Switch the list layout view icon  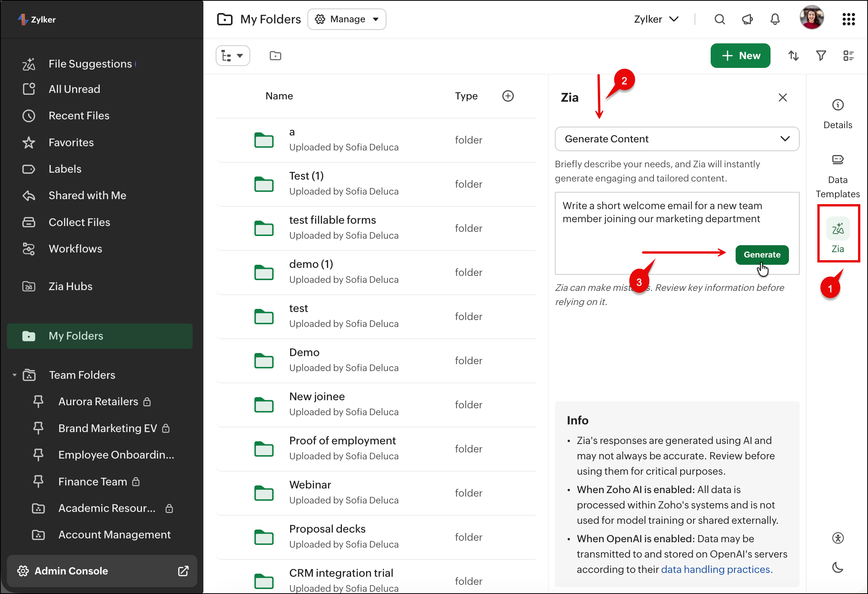(x=848, y=56)
